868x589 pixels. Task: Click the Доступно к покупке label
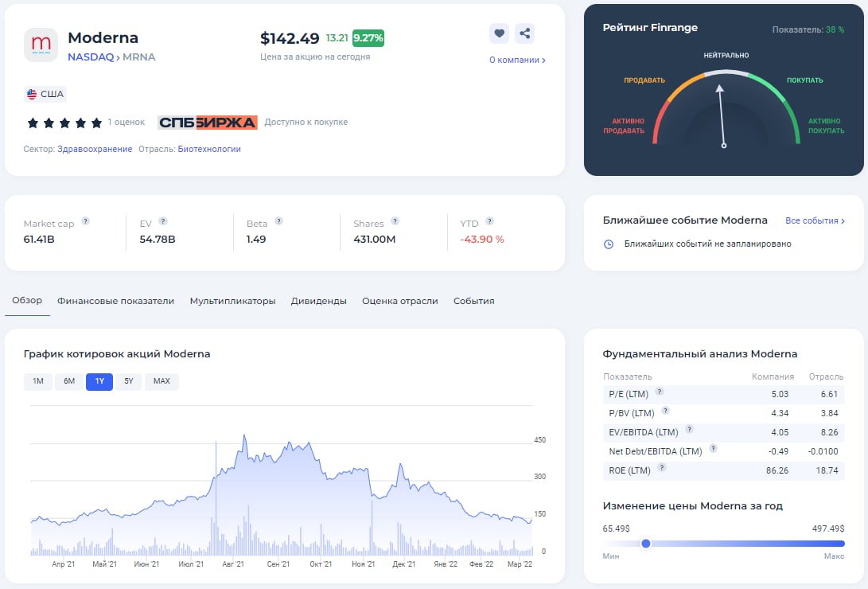[x=306, y=123]
